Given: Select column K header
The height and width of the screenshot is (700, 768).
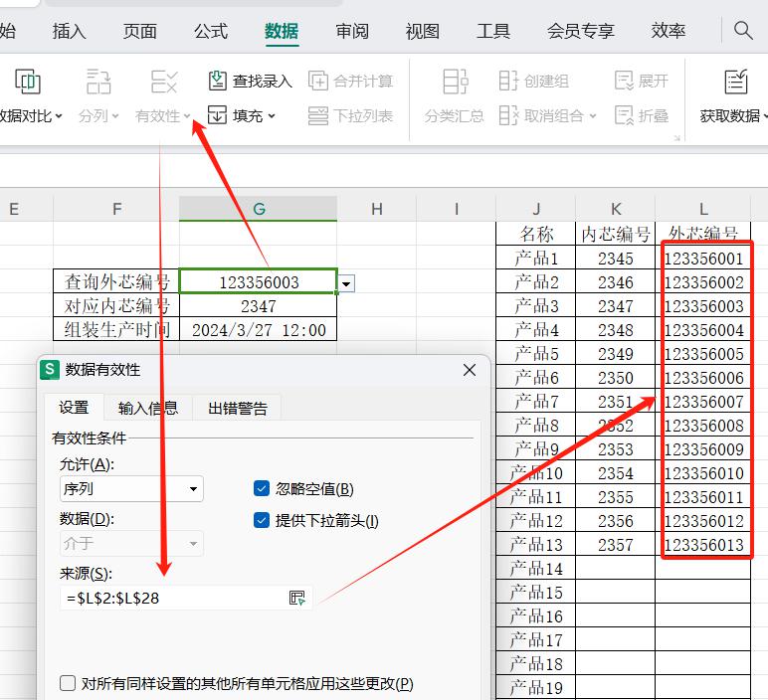Looking at the screenshot, I should click(x=616, y=209).
